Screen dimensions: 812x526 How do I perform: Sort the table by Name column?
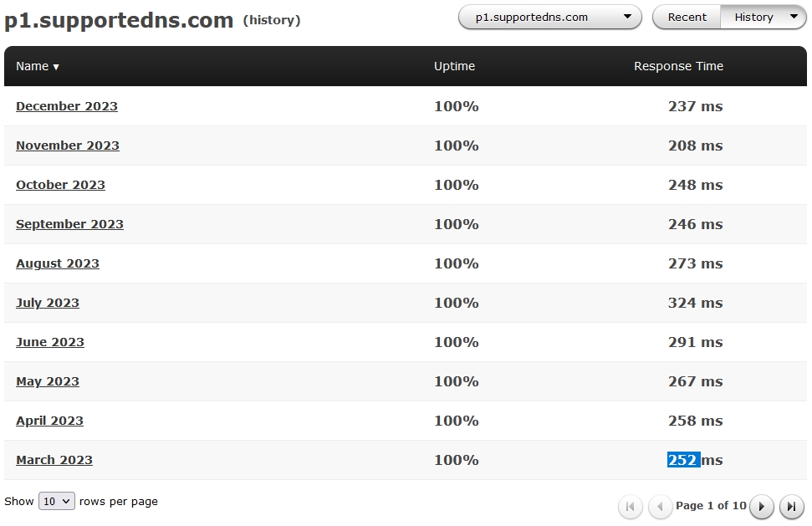pos(37,66)
